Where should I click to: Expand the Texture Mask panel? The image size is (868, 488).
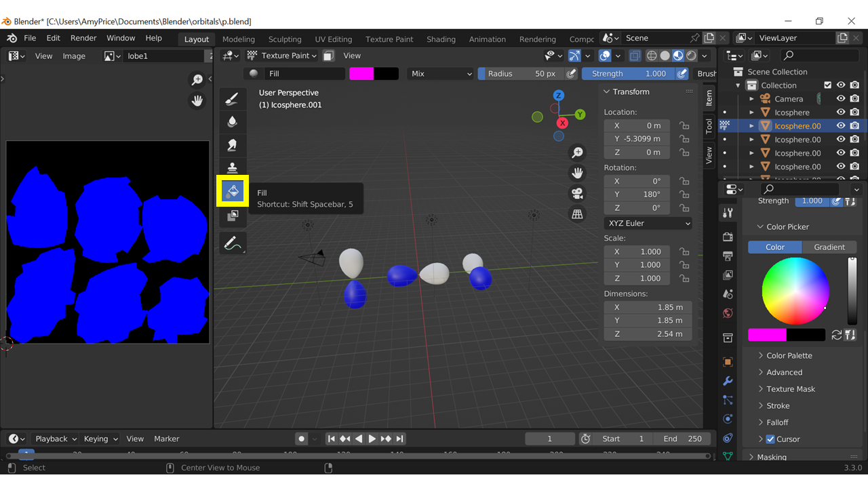point(791,389)
